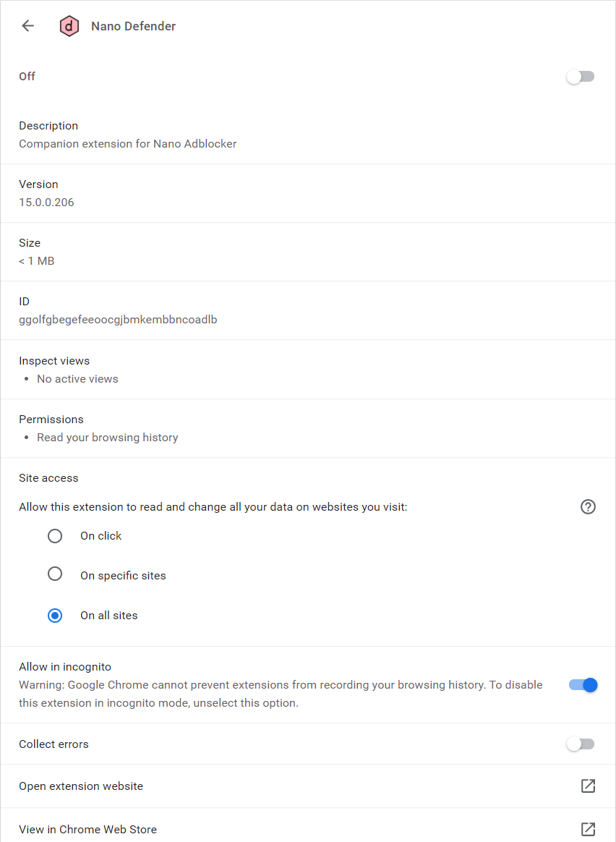This screenshot has height=842, width=616.
Task: Choose On specific sites access
Action: 55,574
